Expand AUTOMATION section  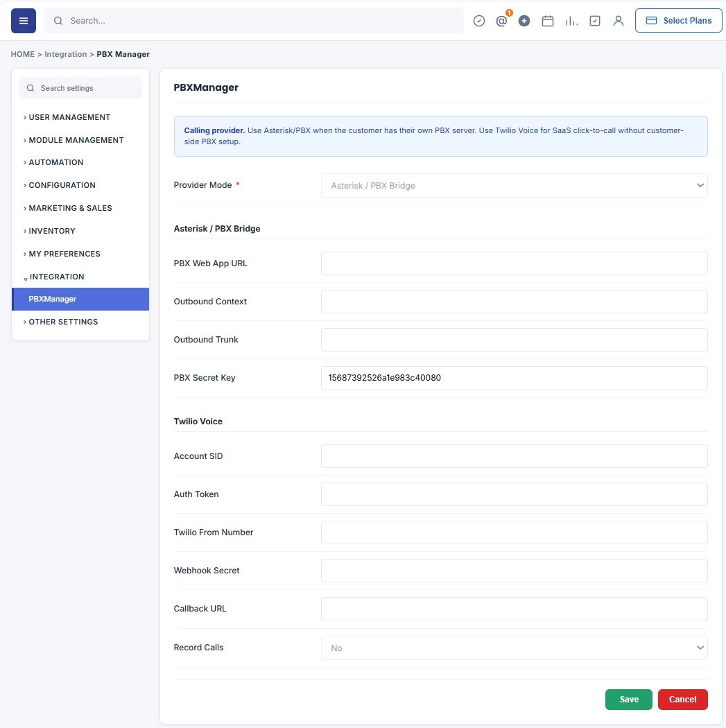[53, 162]
